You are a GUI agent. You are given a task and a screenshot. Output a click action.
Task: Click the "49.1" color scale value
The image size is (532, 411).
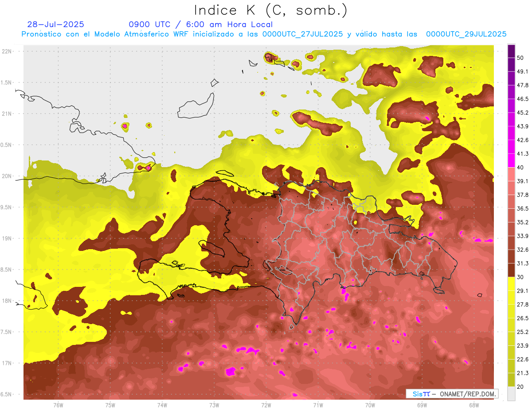(523, 71)
